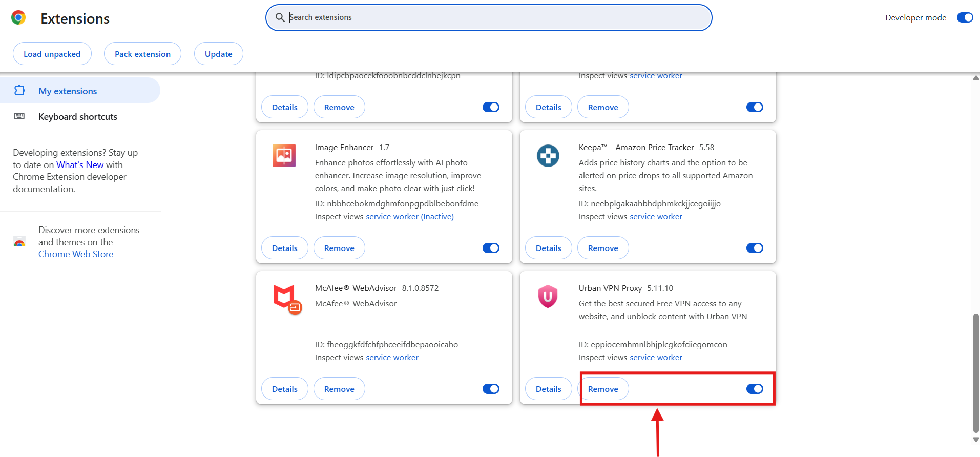Click the Keepa extension icon
This screenshot has height=457, width=980.
point(548,156)
